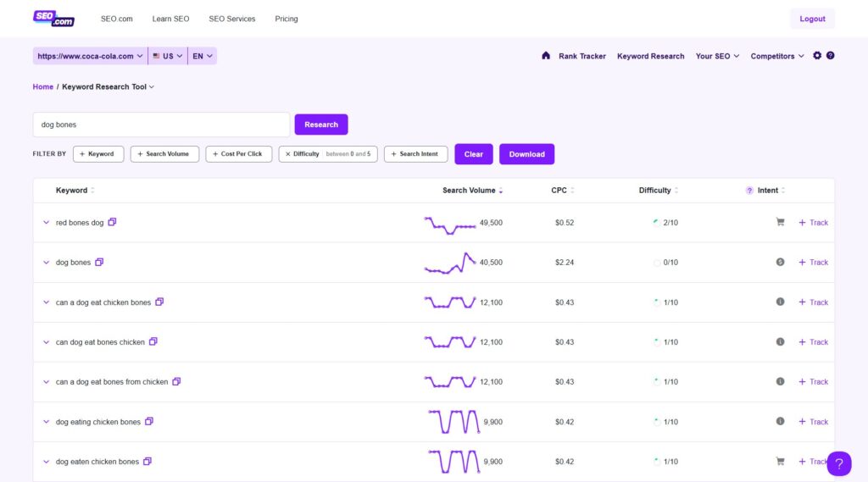Expand 'dog eating chicken bones' row
The image size is (868, 482).
[46, 422]
